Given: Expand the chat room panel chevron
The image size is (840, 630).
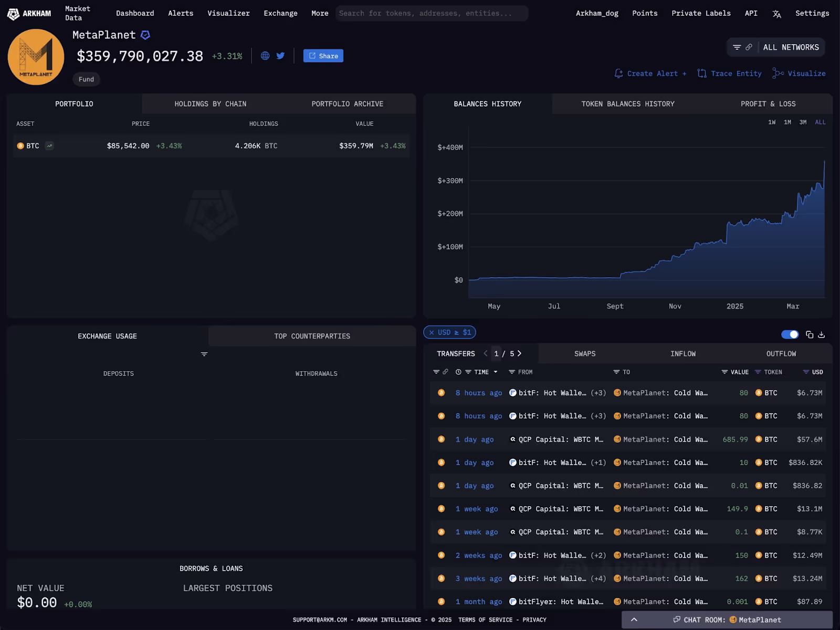Looking at the screenshot, I should pyautogui.click(x=634, y=620).
